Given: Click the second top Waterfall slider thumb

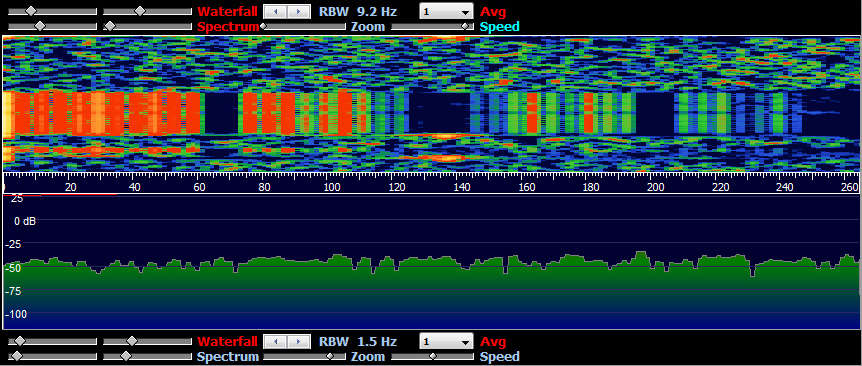Looking at the screenshot, I should (140, 11).
